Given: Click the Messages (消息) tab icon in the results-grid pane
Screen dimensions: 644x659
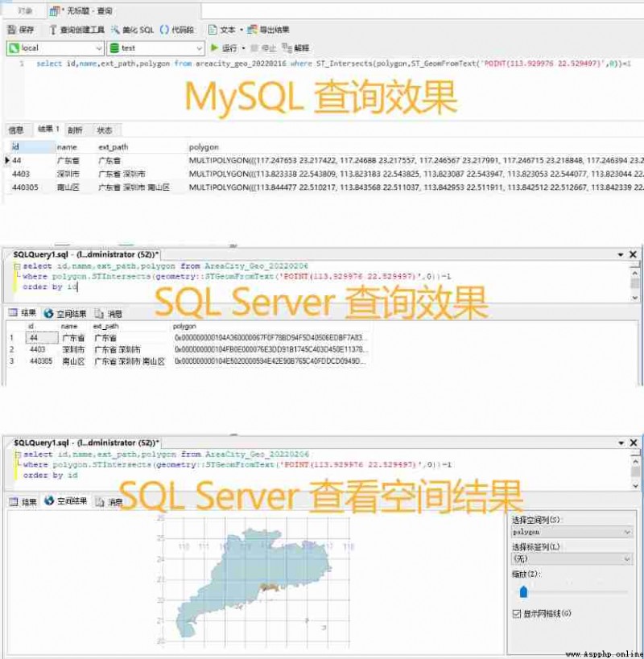Looking at the screenshot, I should pyautogui.click(x=99, y=314).
